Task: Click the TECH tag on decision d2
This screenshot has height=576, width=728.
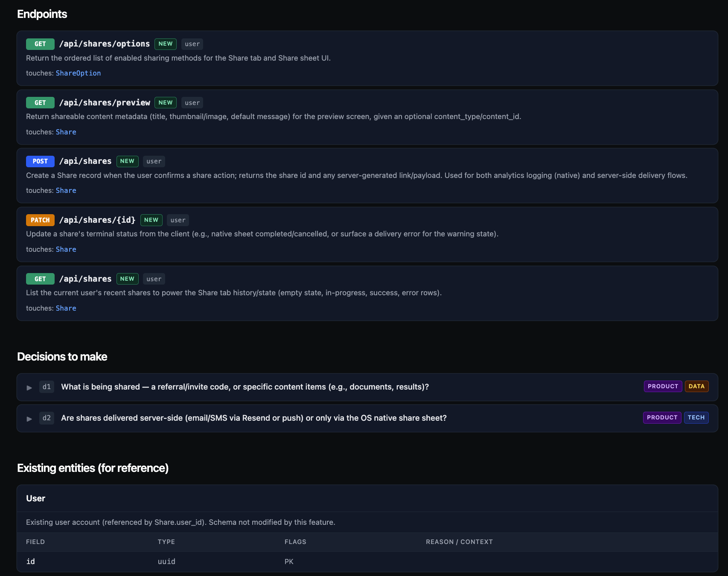Action: 696,417
